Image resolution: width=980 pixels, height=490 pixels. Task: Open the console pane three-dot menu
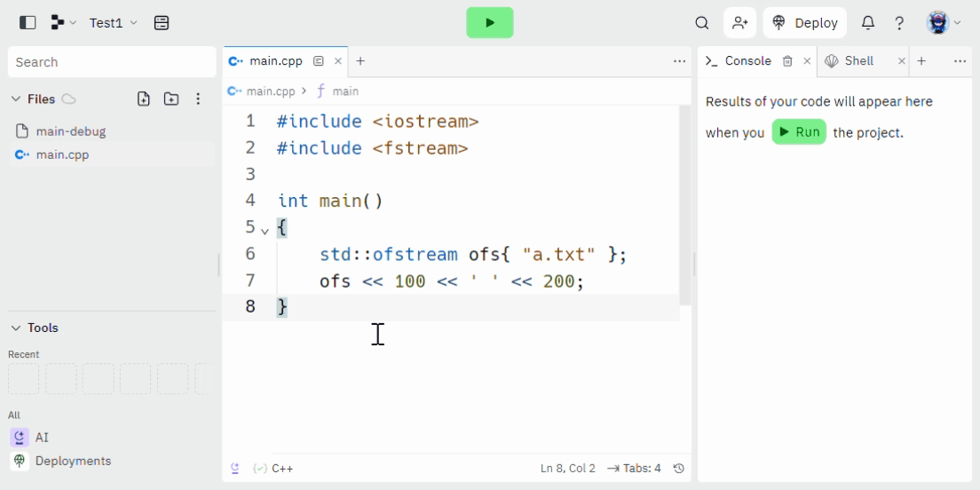pyautogui.click(x=960, y=60)
